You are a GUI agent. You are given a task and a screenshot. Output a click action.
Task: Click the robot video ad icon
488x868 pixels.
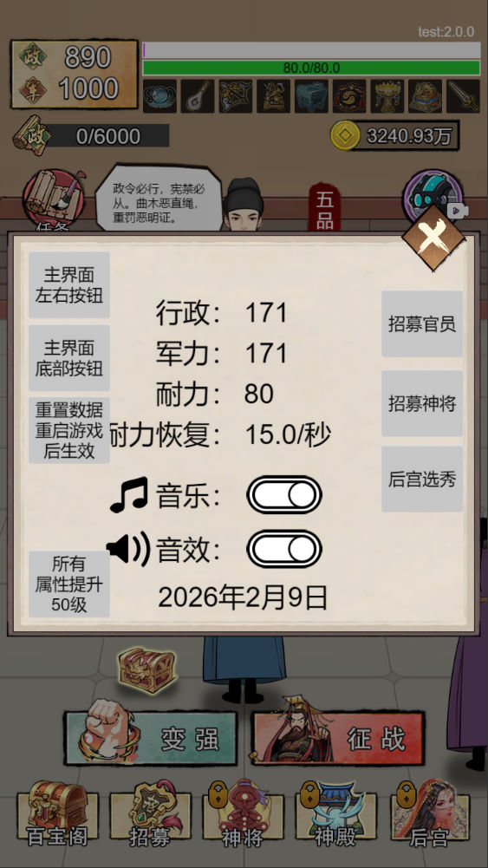tap(435, 197)
